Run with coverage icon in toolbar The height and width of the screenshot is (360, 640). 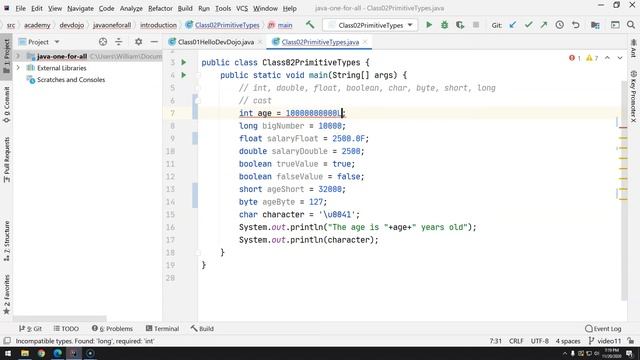pyautogui.click(x=460, y=25)
